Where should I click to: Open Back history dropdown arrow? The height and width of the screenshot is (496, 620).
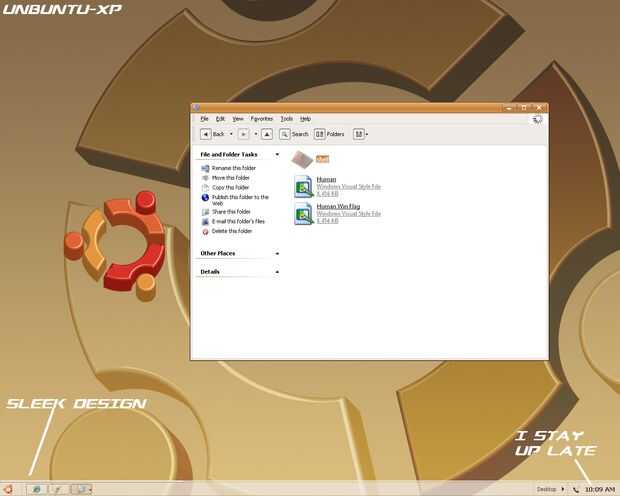[x=231, y=134]
